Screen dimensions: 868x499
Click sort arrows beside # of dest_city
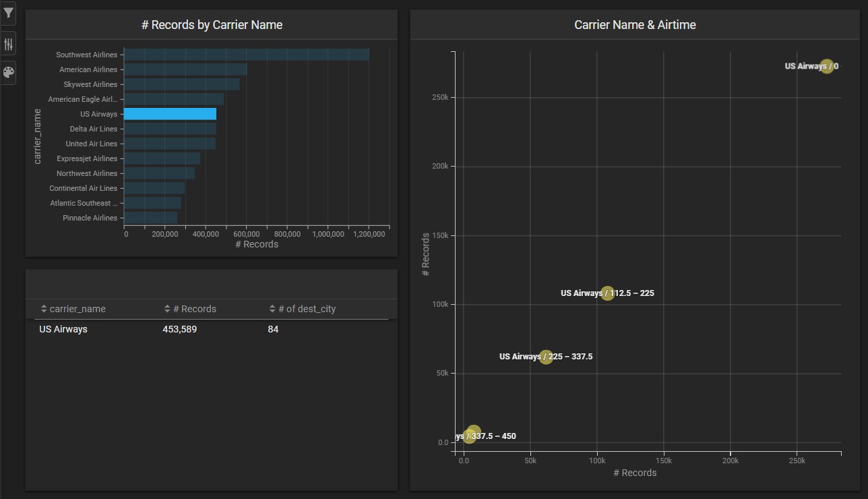[272, 309]
